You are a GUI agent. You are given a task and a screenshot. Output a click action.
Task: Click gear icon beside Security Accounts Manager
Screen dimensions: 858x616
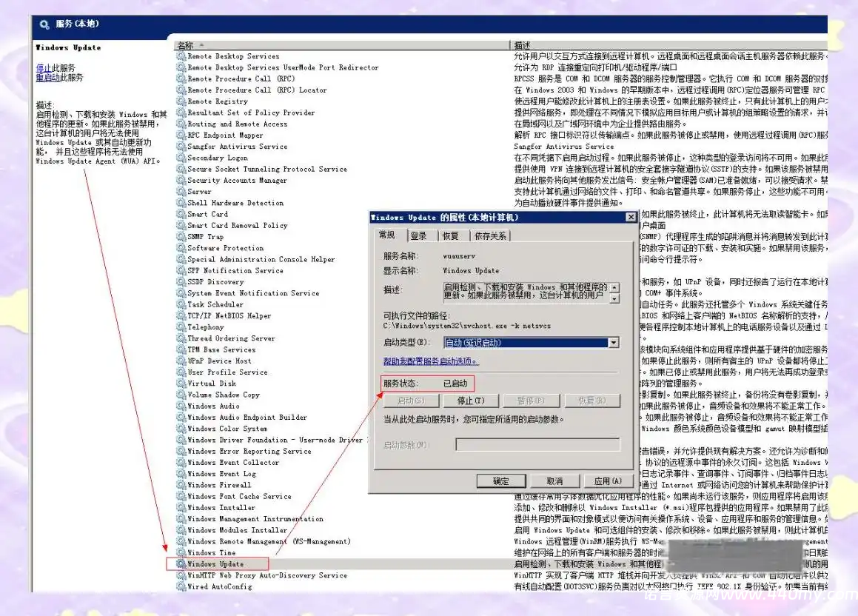(x=181, y=180)
